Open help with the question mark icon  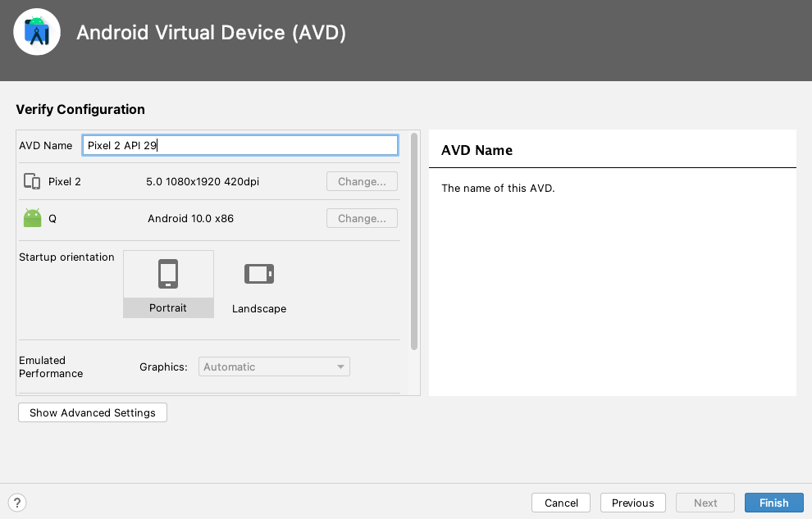(17, 503)
